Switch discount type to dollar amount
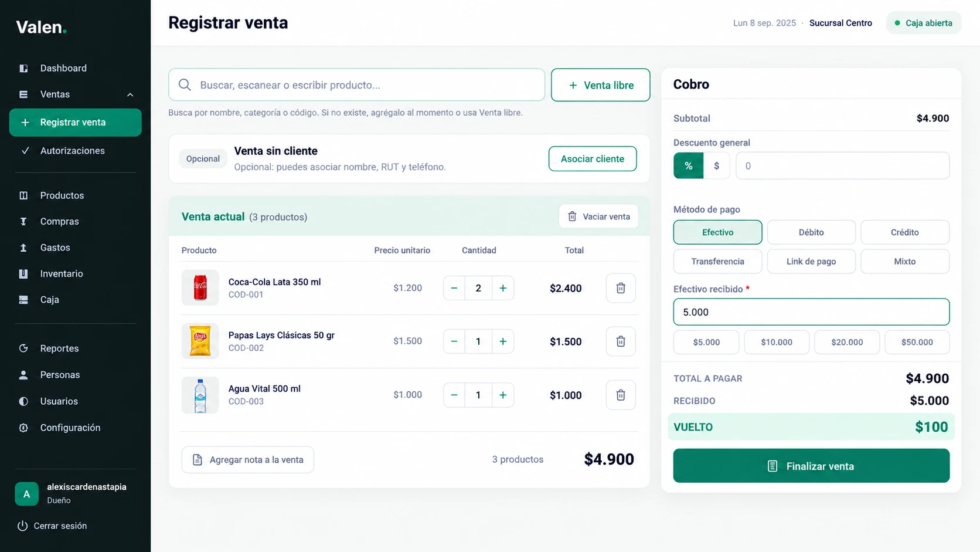Screen dimensions: 980x552 716,165
